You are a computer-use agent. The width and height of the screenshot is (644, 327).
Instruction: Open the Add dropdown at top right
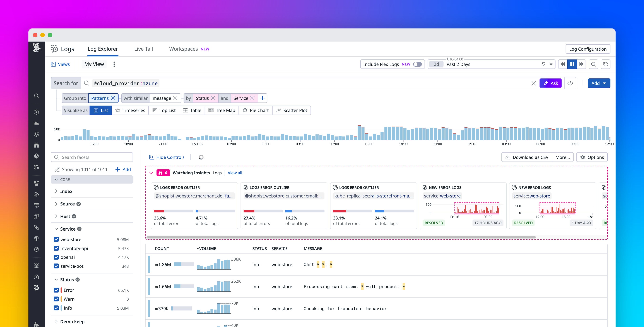point(599,83)
